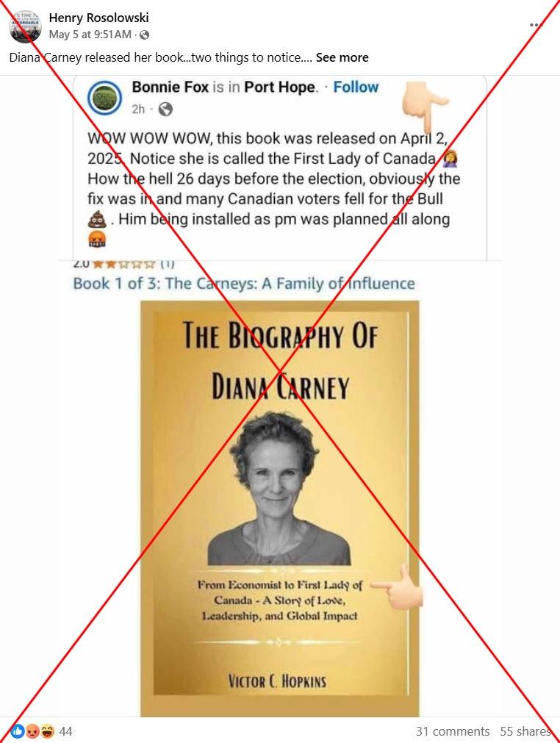Open the May 5 at 9:51 AM timestamp

click(90, 35)
